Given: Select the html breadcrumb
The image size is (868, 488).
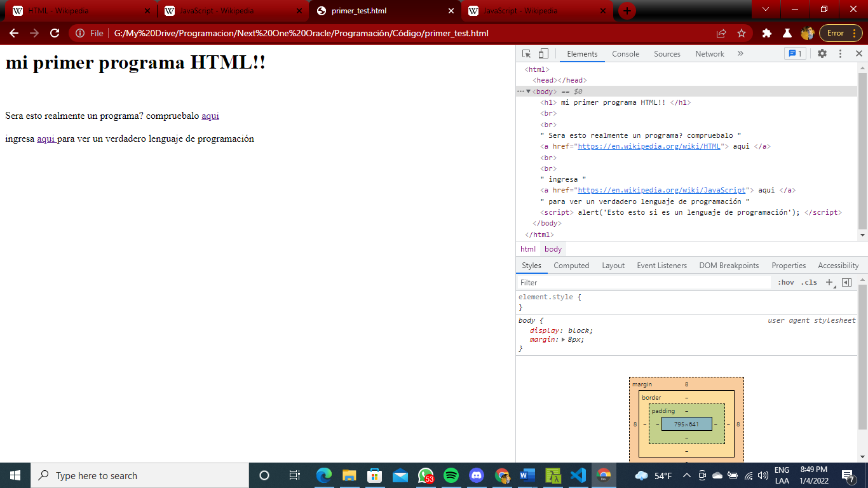Looking at the screenshot, I should coord(528,249).
